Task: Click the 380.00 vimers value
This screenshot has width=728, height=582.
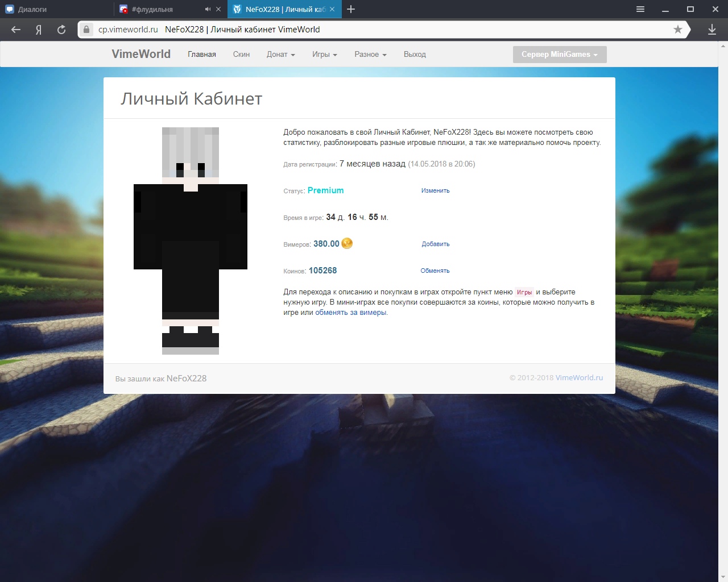Action: tap(326, 244)
